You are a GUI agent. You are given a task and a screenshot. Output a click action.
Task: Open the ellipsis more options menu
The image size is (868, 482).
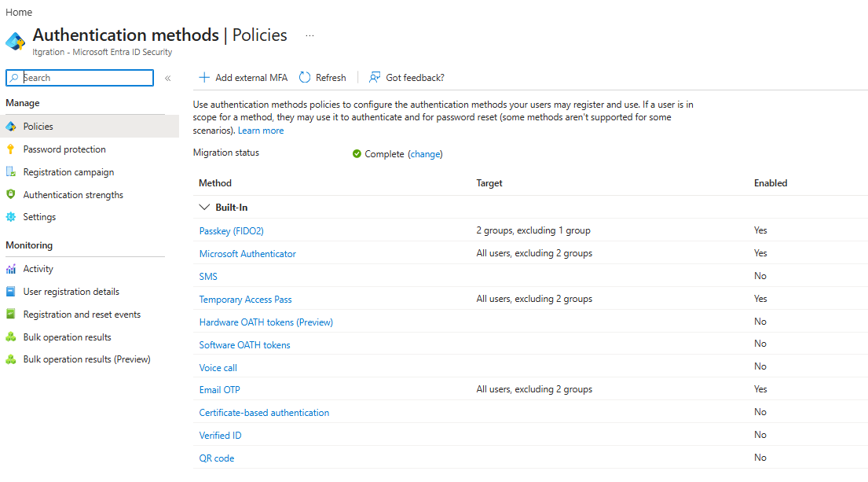click(x=310, y=35)
